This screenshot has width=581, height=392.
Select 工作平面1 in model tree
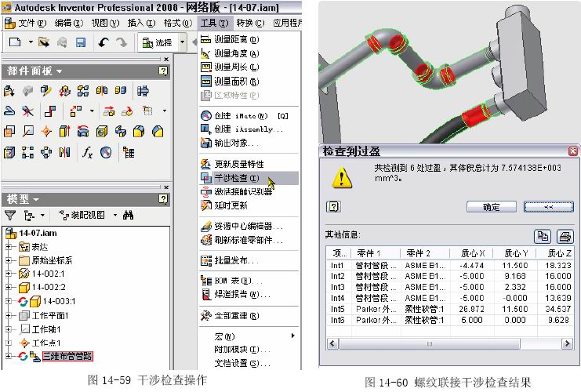point(50,316)
